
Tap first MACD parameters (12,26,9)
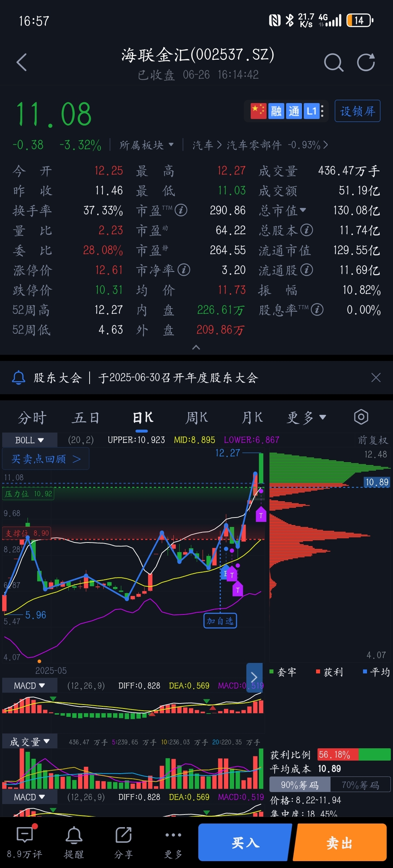pos(86,686)
